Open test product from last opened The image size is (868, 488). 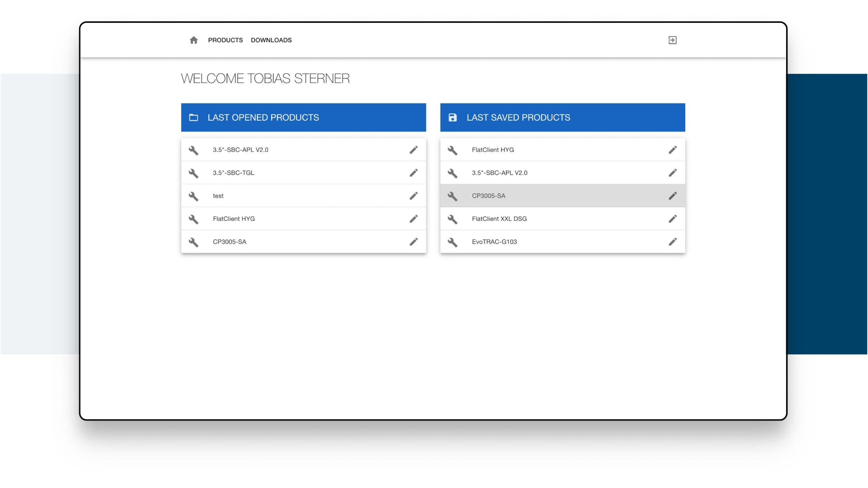(x=218, y=196)
